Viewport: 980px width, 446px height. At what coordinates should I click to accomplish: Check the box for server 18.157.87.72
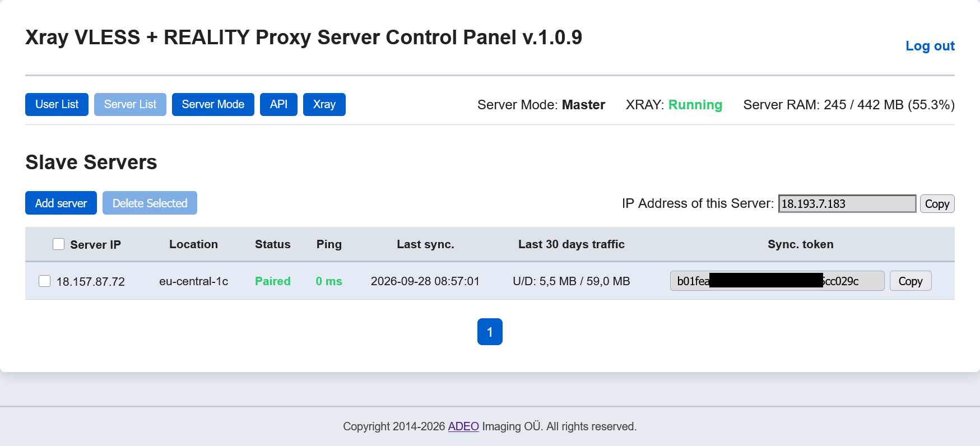pyautogui.click(x=44, y=281)
